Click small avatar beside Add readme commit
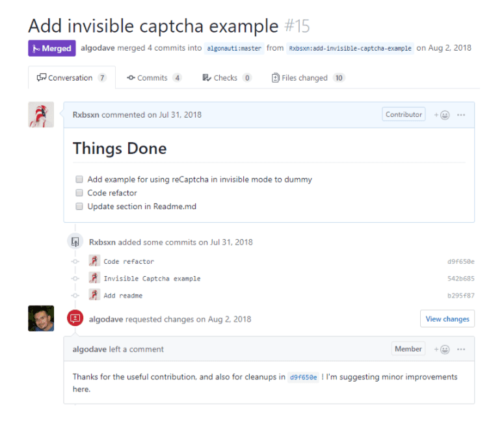The image size is (504, 425). (x=94, y=295)
